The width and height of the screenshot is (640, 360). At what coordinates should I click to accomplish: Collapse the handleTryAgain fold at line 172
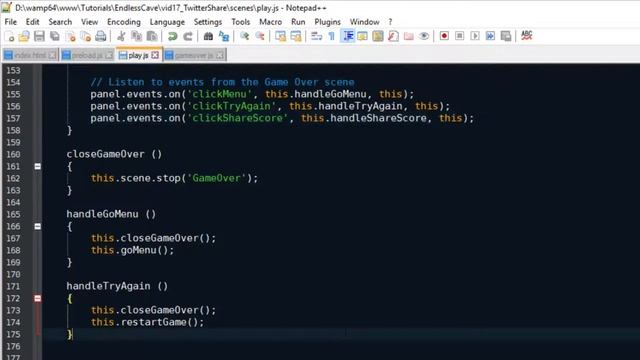tap(38, 298)
